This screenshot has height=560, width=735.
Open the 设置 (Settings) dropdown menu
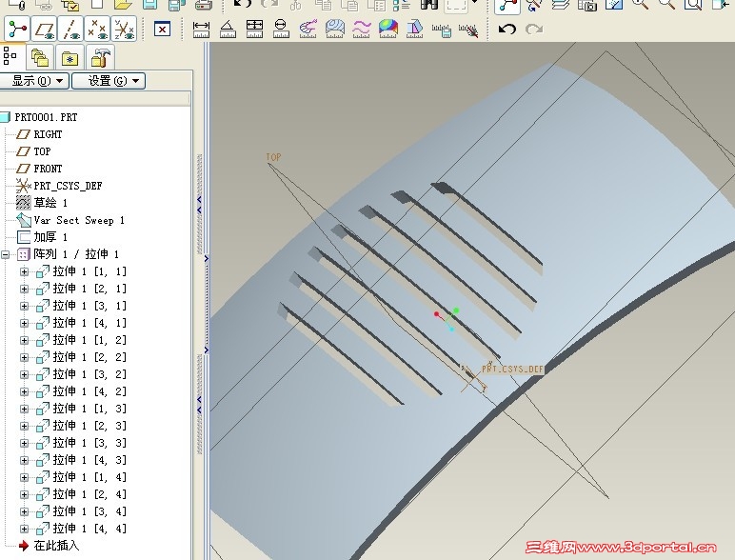110,81
